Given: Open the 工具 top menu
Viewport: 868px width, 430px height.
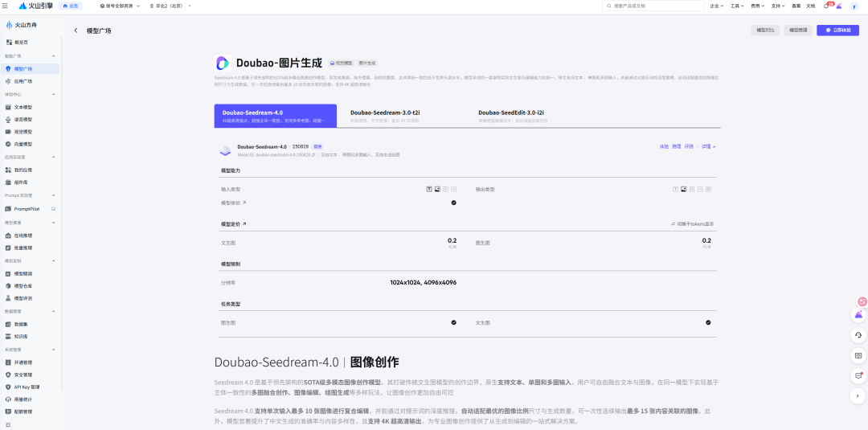Looking at the screenshot, I should [x=737, y=6].
